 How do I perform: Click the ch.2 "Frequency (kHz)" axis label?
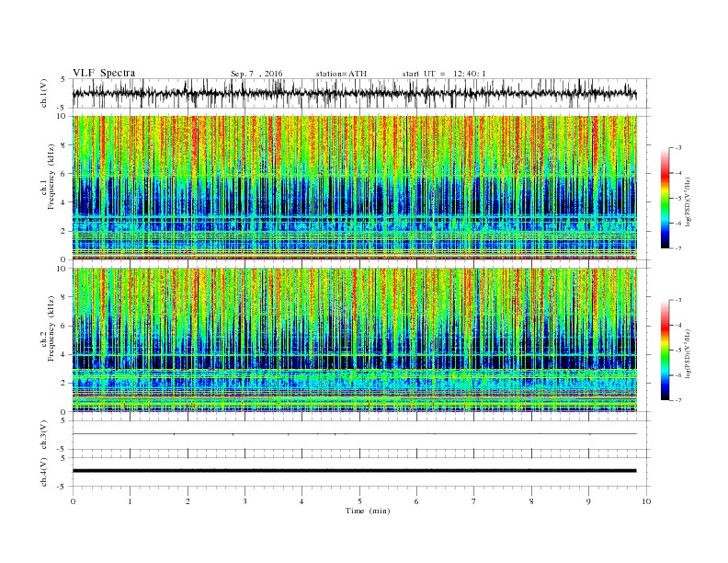[x=51, y=328]
